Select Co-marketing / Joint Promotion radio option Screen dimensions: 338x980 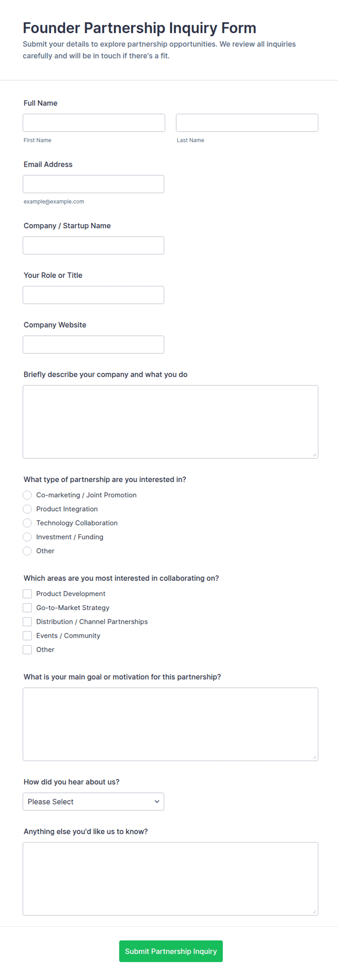point(27,495)
